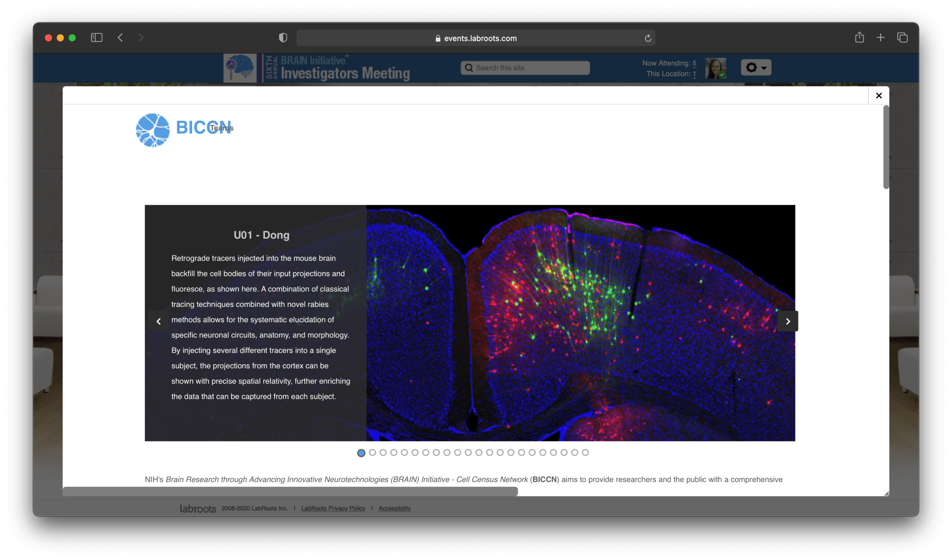The width and height of the screenshot is (952, 560).
Task: Open the Accessibility link in footer
Action: point(395,508)
